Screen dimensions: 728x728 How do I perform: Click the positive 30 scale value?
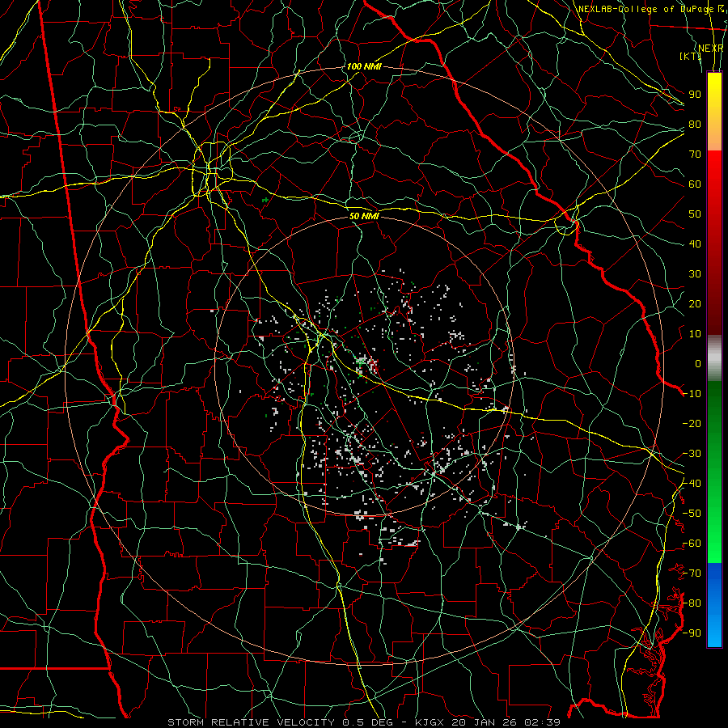[695, 274]
